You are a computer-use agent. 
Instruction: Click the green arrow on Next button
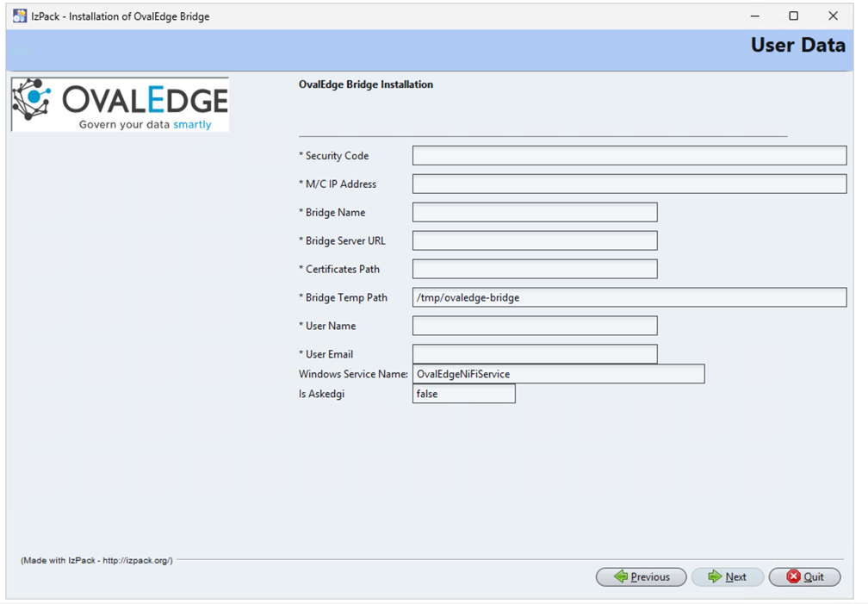716,576
